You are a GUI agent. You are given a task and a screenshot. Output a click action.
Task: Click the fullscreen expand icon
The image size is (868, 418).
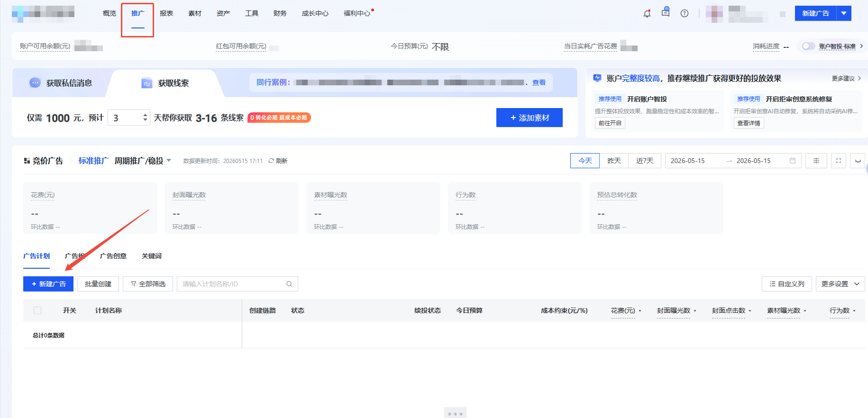[839, 161]
